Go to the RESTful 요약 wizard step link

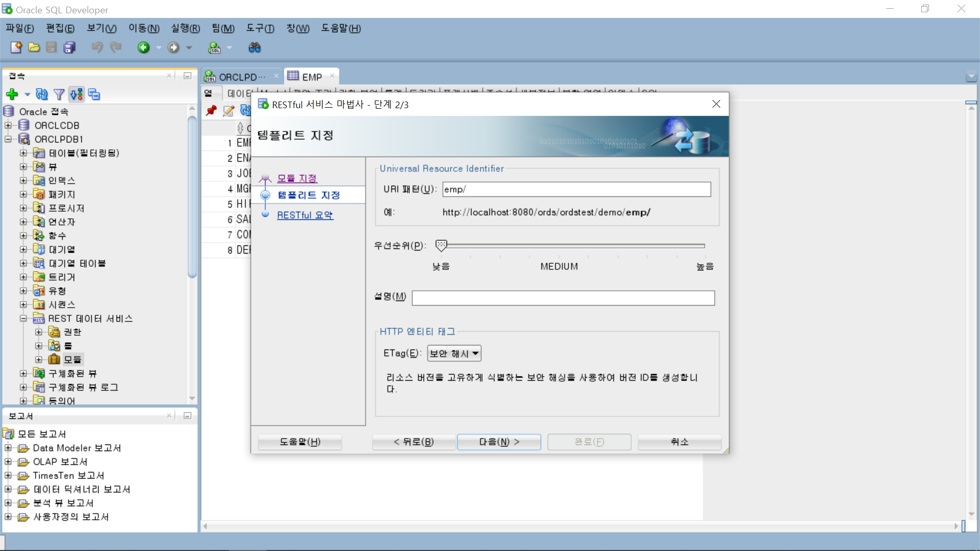pos(305,215)
